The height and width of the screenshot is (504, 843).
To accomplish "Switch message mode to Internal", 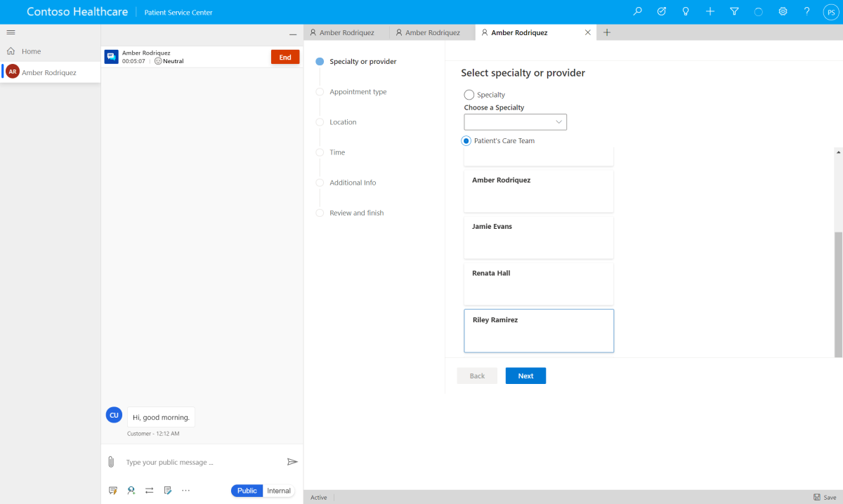I will coord(279,491).
